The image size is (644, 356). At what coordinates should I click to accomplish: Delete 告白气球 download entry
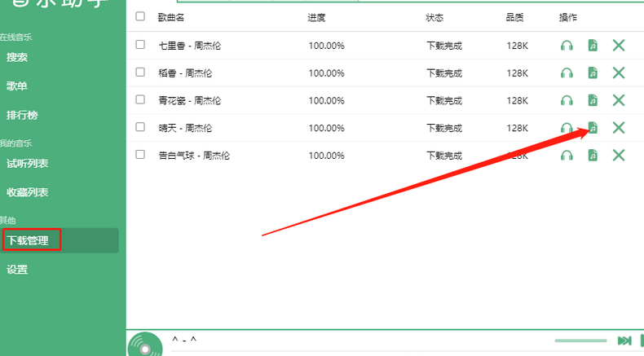click(619, 156)
